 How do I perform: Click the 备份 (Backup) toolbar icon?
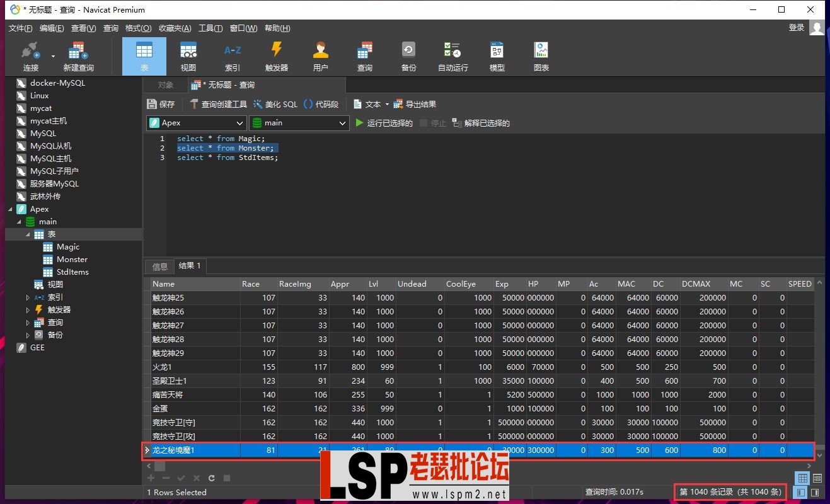[408, 57]
